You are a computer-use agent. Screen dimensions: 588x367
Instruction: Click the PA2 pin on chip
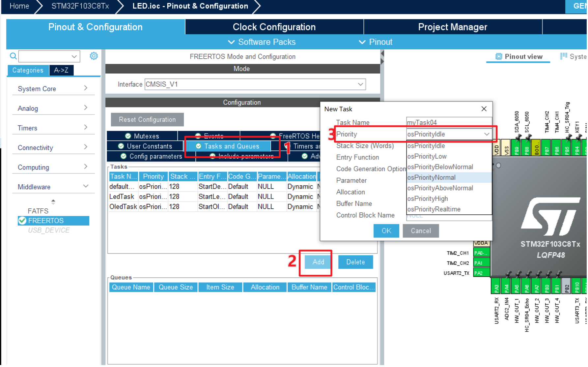pyautogui.click(x=481, y=273)
